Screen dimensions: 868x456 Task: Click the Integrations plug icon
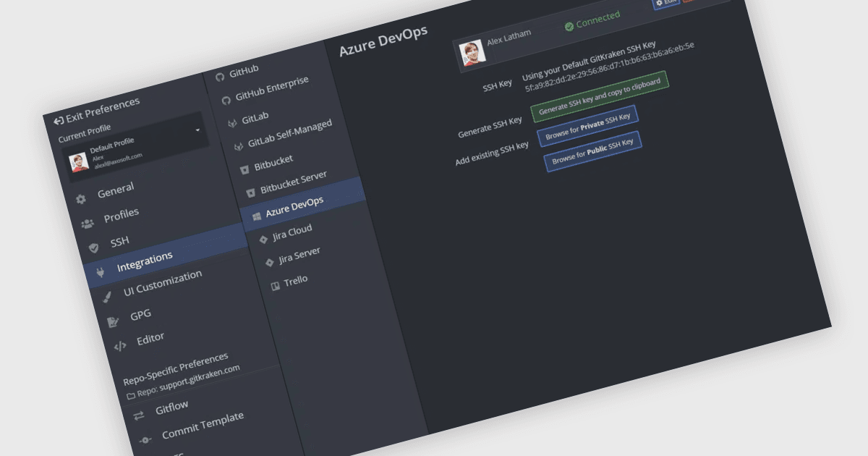100,272
